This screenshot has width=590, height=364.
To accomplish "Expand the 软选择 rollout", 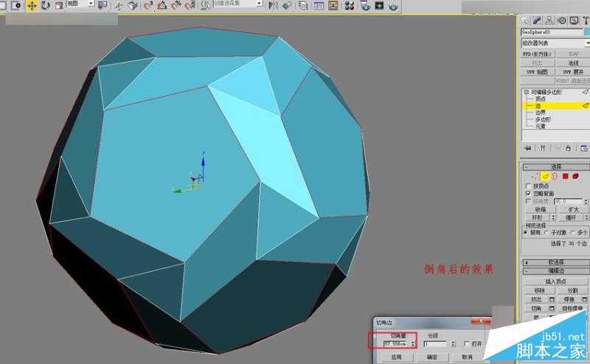I will tap(556, 262).
